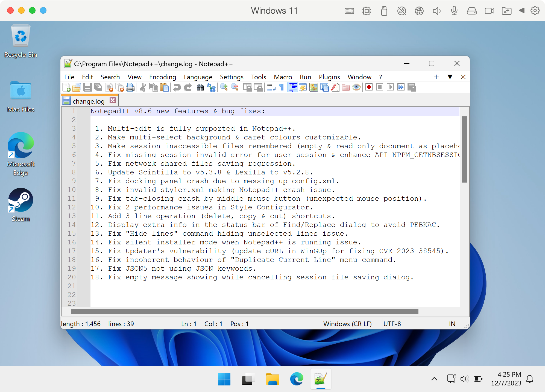Start recording a macro
The width and height of the screenshot is (545, 392).
(369, 87)
